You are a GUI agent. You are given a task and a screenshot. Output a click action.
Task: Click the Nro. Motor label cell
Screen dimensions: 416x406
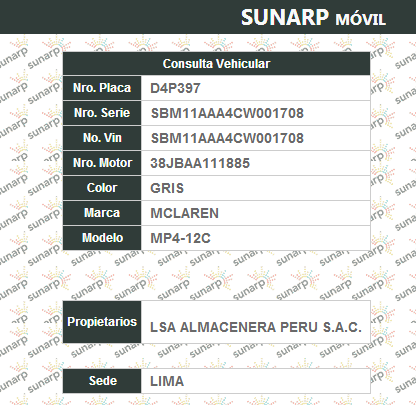pos(102,163)
